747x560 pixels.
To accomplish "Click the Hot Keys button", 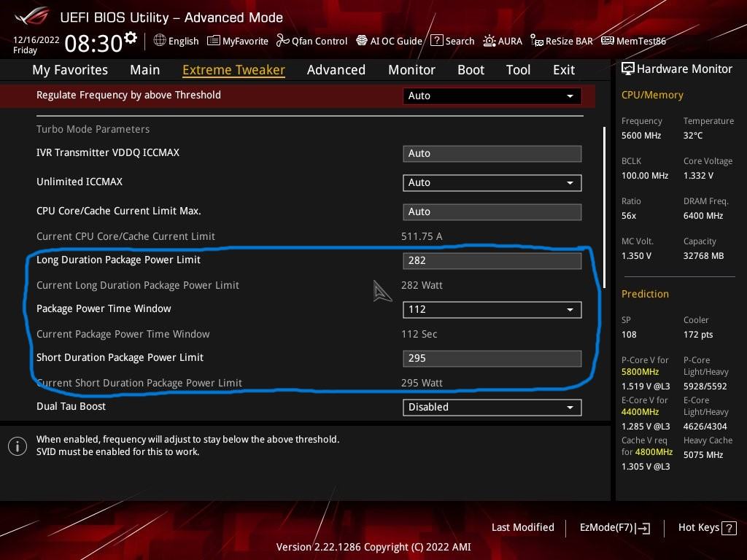I will point(707,528).
